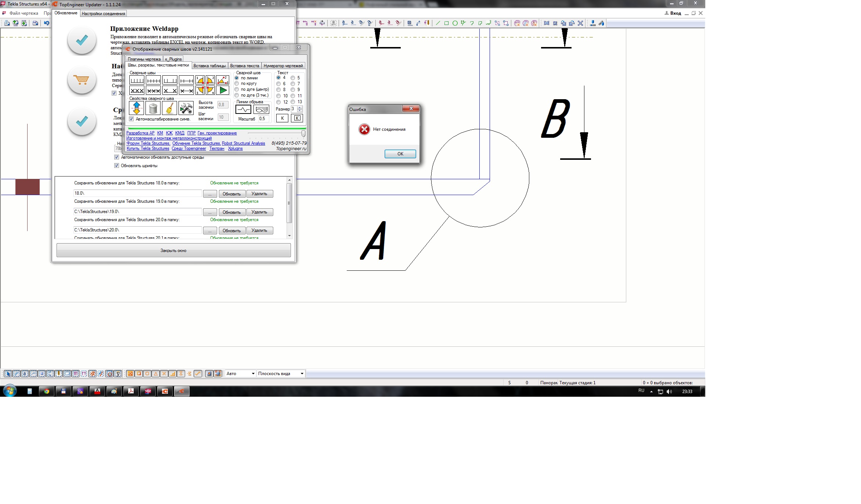Screen dimensions: 861x504
Task: Increase 'Размер' spinner value
Action: [x=300, y=107]
